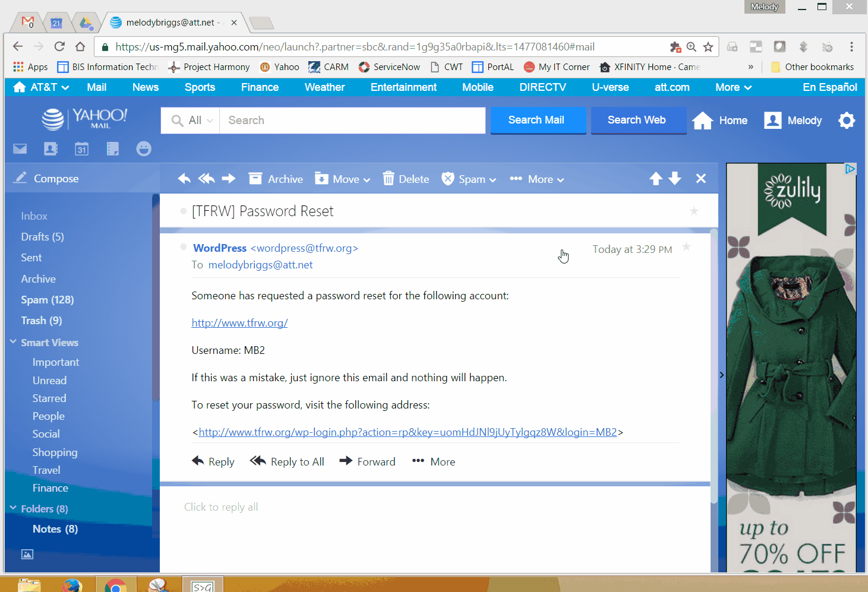Expand the AT&T menu
868x592 pixels.
tap(41, 87)
